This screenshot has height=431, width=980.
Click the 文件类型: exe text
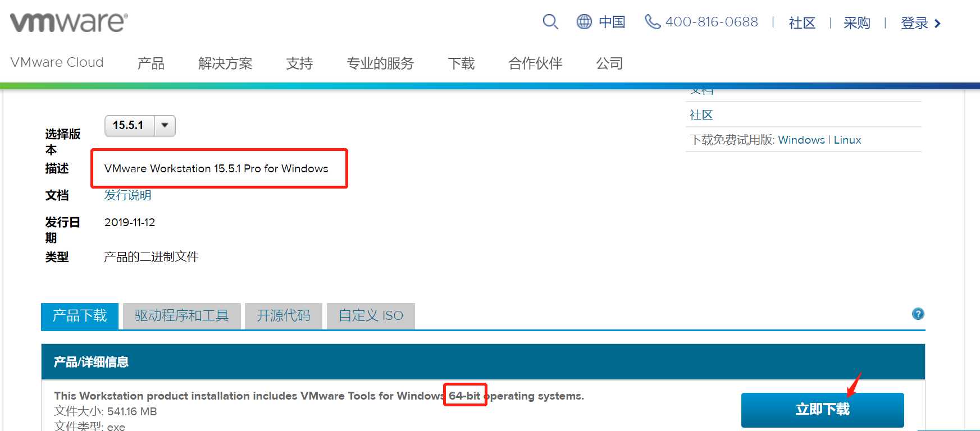(90, 426)
